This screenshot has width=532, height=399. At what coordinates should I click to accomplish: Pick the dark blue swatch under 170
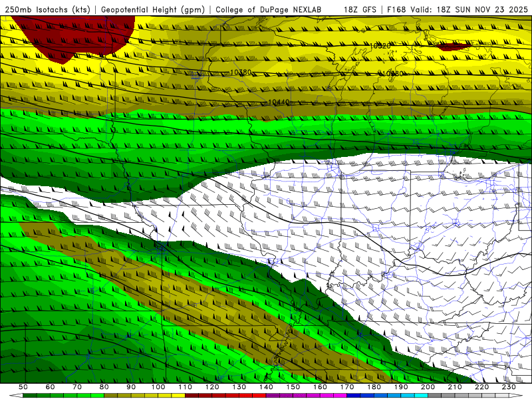click(x=354, y=395)
